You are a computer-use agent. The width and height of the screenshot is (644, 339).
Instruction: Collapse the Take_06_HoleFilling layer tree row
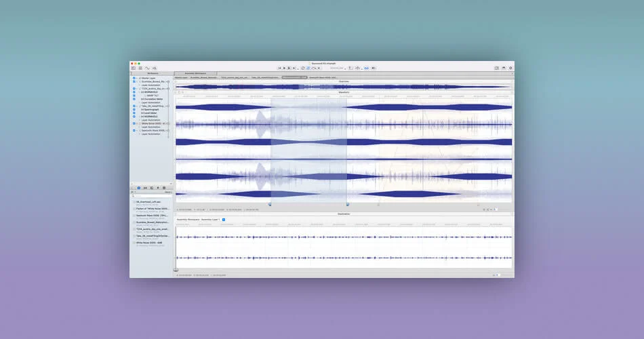137,106
